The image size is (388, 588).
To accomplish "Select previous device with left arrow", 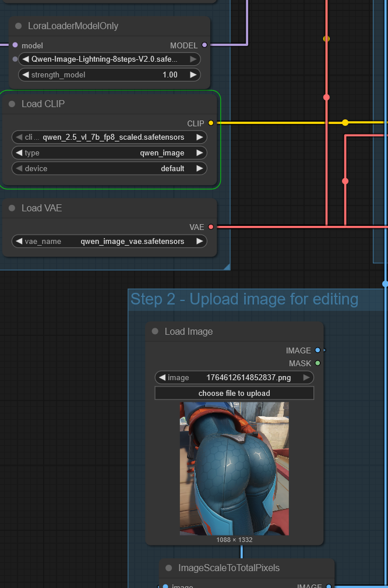I will point(19,168).
